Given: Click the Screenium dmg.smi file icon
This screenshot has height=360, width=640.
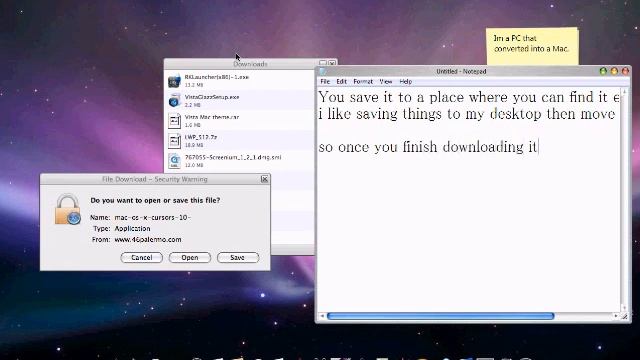Looking at the screenshot, I should (x=174, y=161).
